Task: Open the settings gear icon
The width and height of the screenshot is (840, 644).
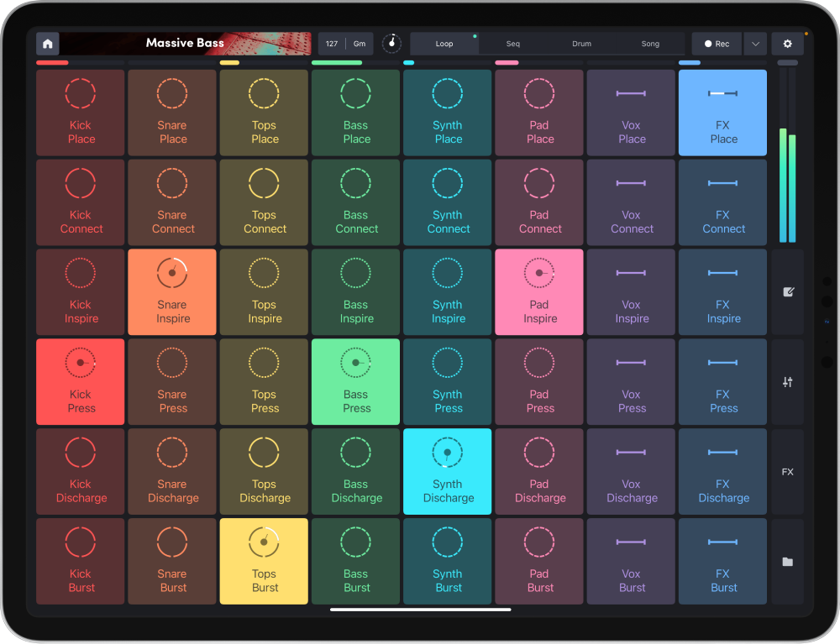Action: (x=787, y=43)
